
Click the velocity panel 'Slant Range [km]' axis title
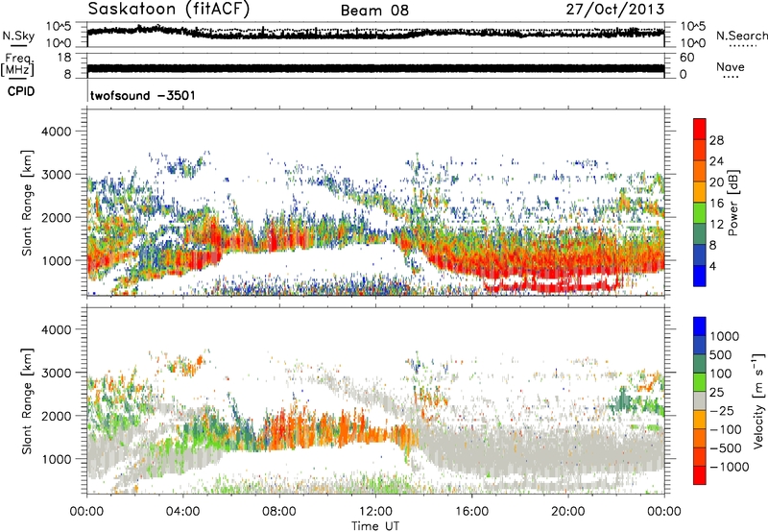click(27, 401)
